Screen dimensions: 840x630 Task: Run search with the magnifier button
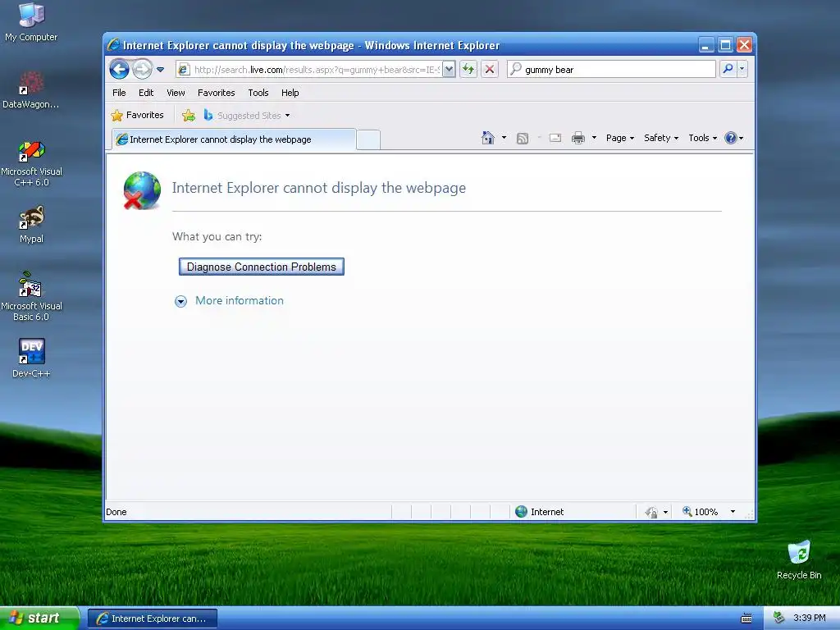tap(728, 69)
